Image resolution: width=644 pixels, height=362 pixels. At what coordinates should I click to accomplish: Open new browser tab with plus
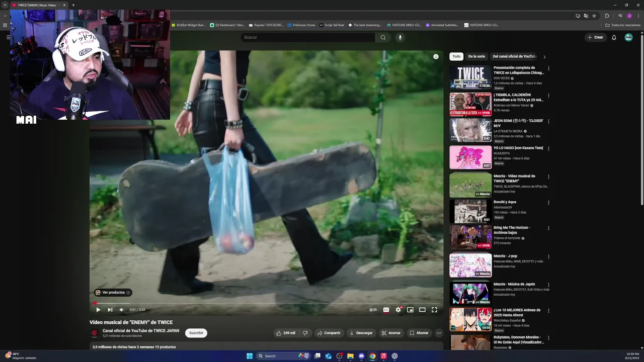click(x=73, y=5)
